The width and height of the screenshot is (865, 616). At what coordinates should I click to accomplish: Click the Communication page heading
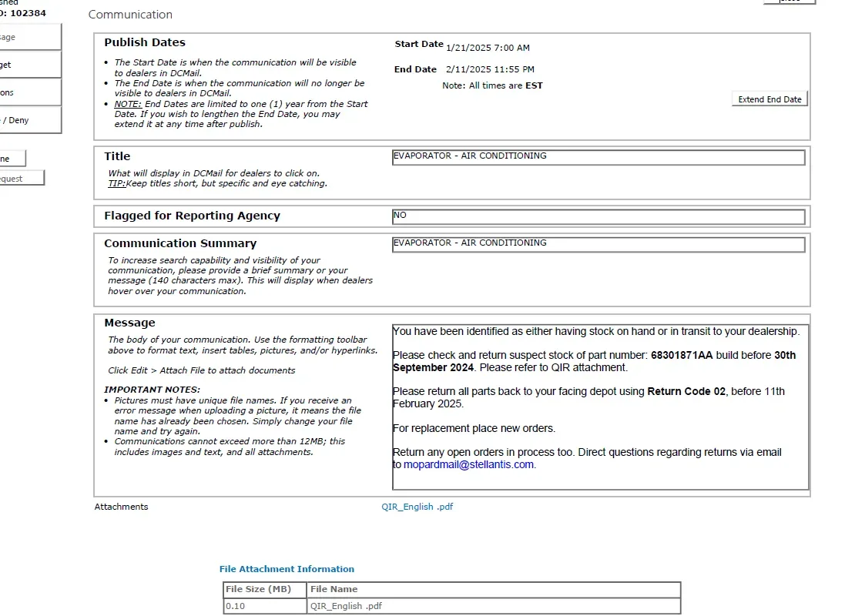click(x=130, y=15)
